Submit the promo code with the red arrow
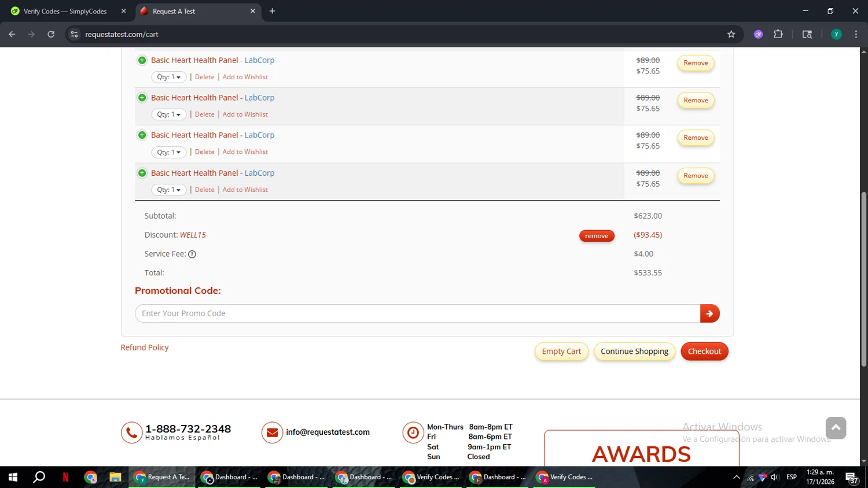This screenshot has width=868, height=488. (709, 313)
